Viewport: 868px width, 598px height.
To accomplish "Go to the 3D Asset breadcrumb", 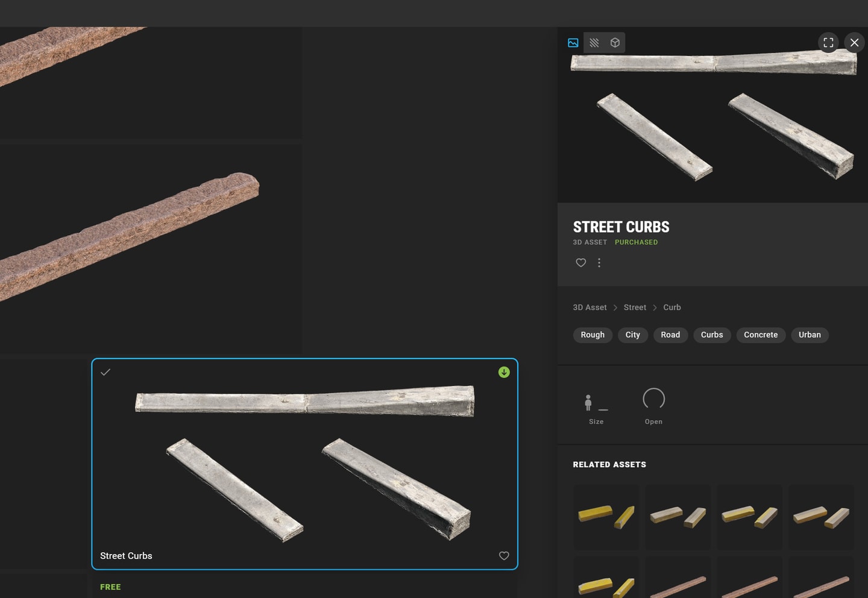I will coord(590,307).
